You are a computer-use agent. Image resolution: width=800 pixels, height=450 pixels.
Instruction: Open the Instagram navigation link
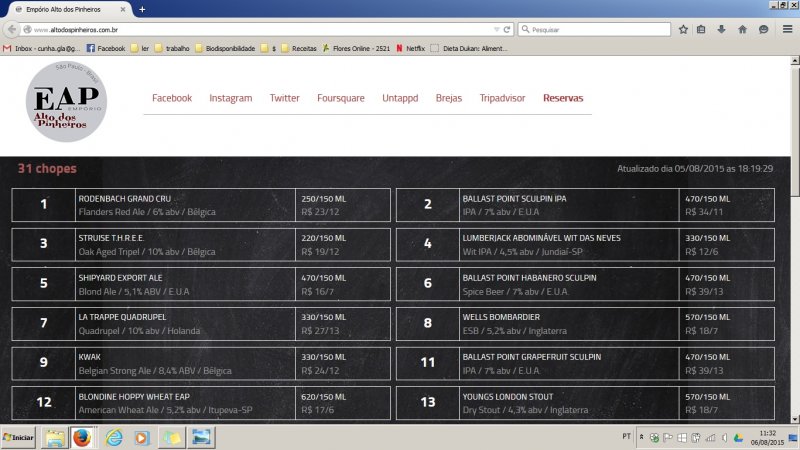(231, 98)
